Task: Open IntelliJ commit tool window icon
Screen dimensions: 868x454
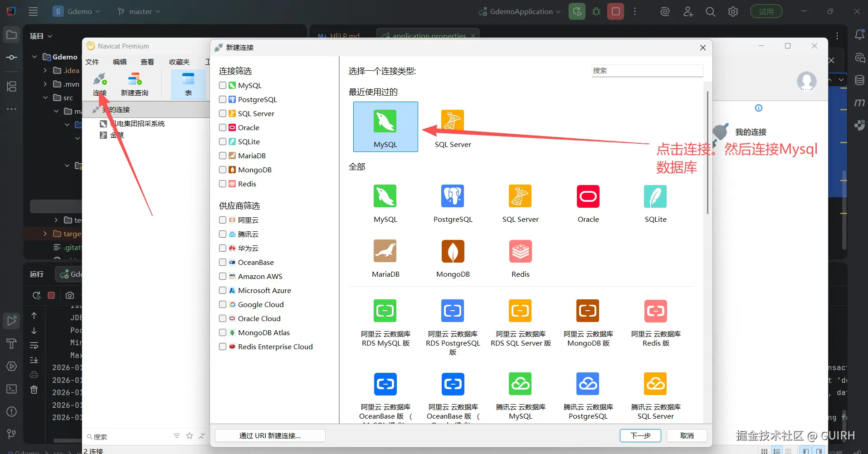Action: tap(12, 58)
